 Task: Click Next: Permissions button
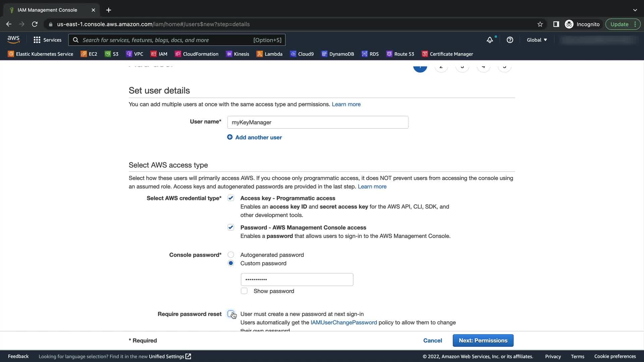click(483, 341)
